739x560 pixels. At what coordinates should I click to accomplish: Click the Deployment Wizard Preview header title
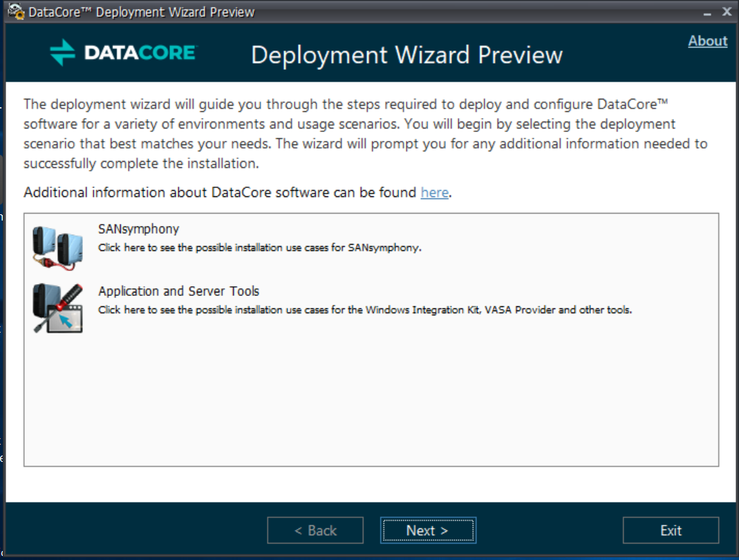point(406,55)
